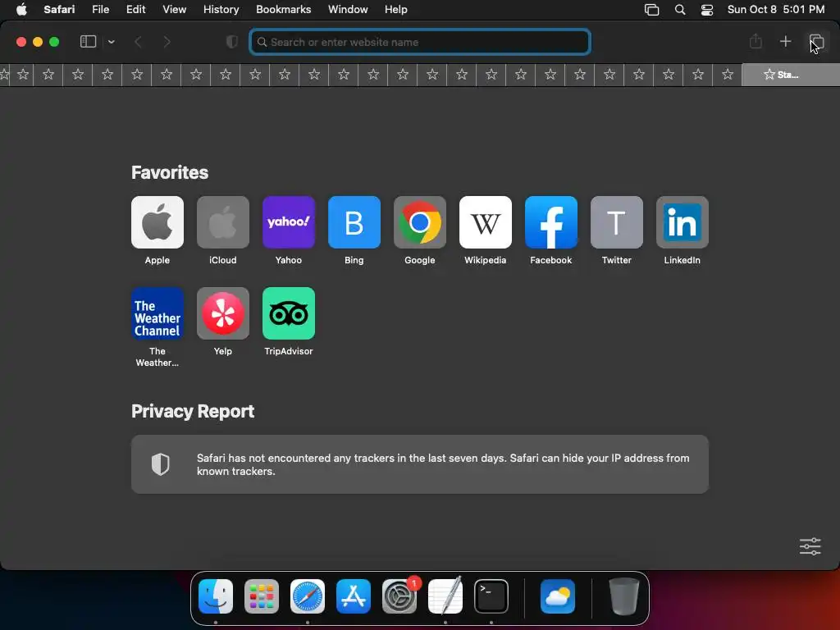This screenshot has width=840, height=630.
Task: Open the Google favorite tile
Action: click(x=419, y=222)
